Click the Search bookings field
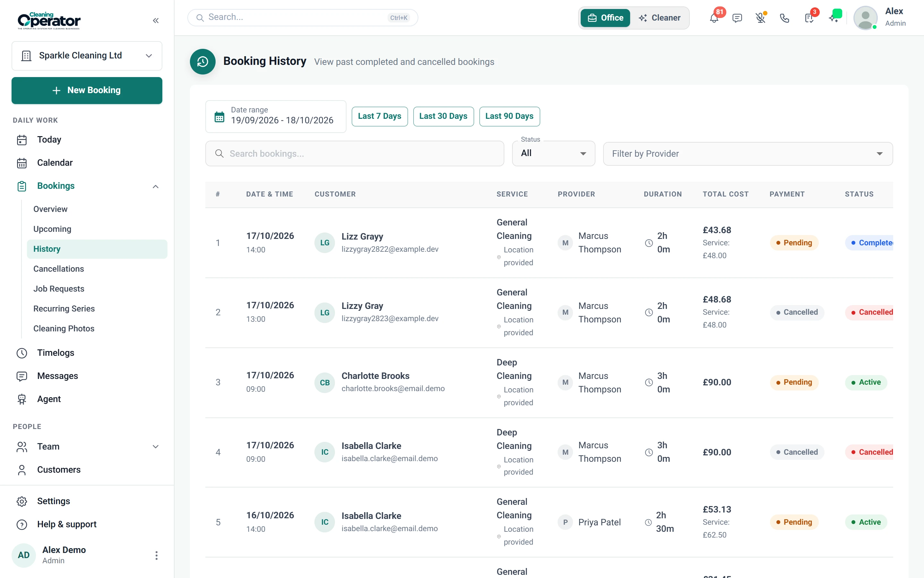Viewport: 924px width, 578px height. (x=355, y=154)
